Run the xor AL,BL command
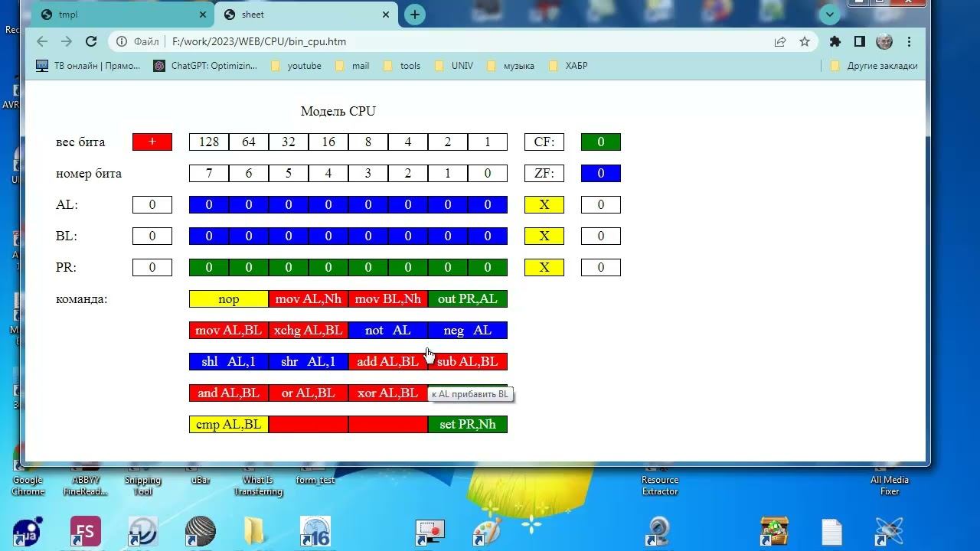The height and width of the screenshot is (551, 980). click(388, 393)
